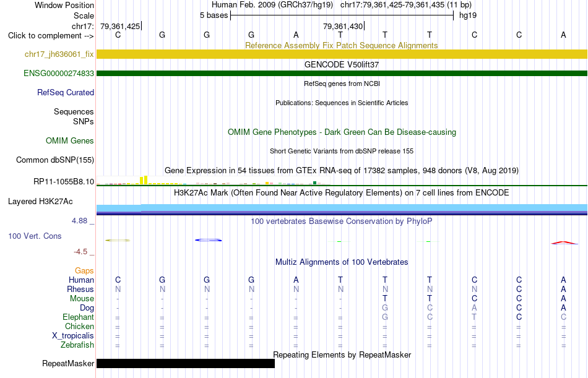
Task: Click the -4.5 PhyloP lower value
Action: coord(80,252)
